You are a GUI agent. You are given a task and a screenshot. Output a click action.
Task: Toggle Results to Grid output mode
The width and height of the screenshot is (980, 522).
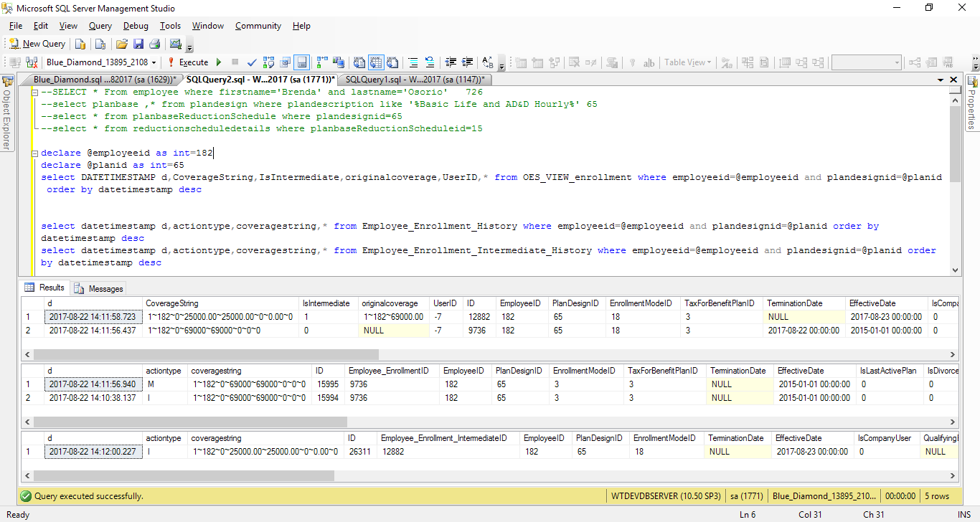[376, 62]
